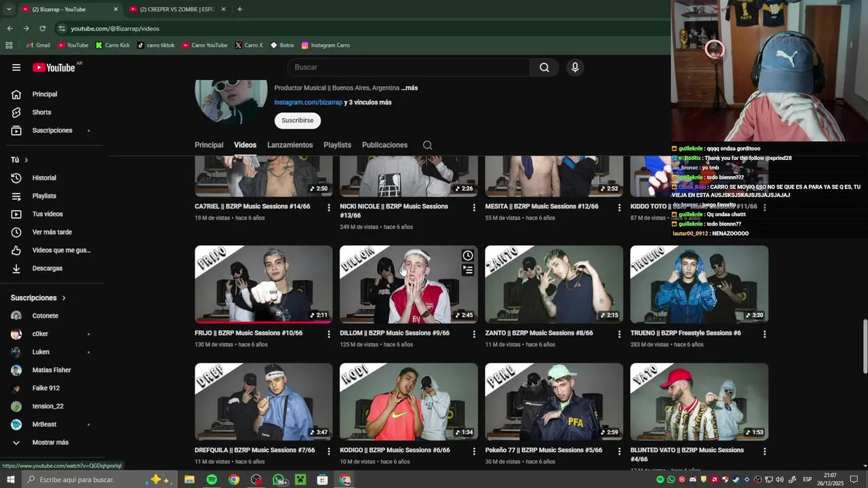Open options menu for DILLOM Music Sessions #9
868x488 pixels.
click(474, 334)
